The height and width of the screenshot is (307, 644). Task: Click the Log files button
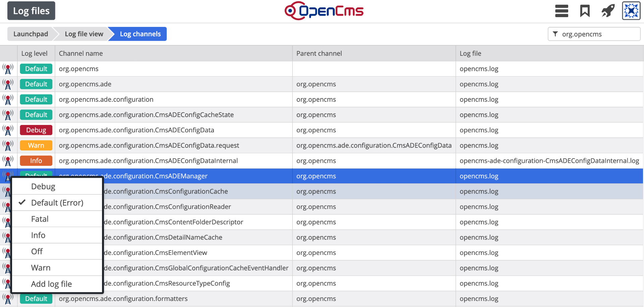pyautogui.click(x=31, y=10)
